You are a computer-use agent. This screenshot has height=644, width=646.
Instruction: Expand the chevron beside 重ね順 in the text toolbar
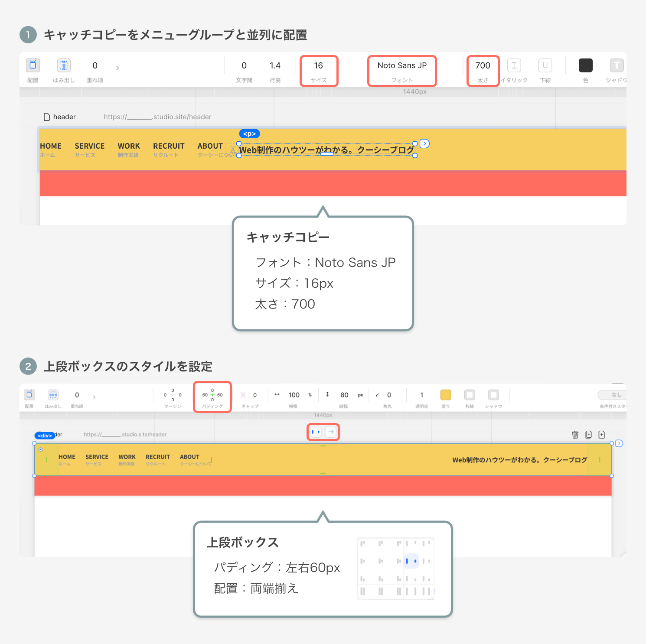pos(117,68)
